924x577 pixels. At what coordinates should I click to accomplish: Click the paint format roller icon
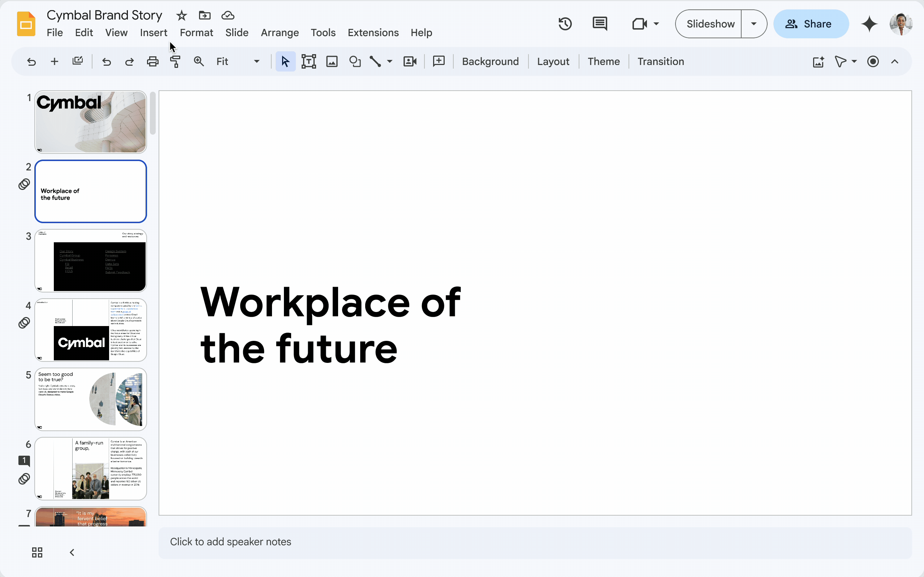click(x=175, y=61)
